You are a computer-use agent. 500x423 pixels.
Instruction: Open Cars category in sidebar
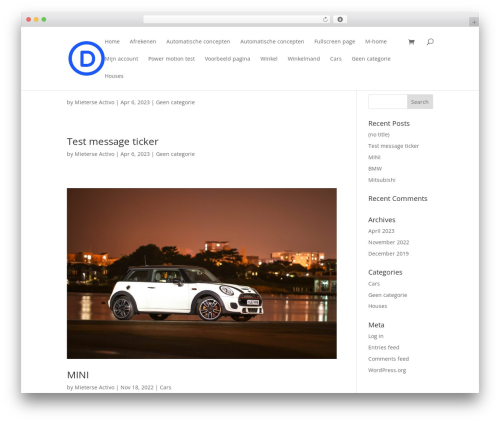(x=374, y=284)
